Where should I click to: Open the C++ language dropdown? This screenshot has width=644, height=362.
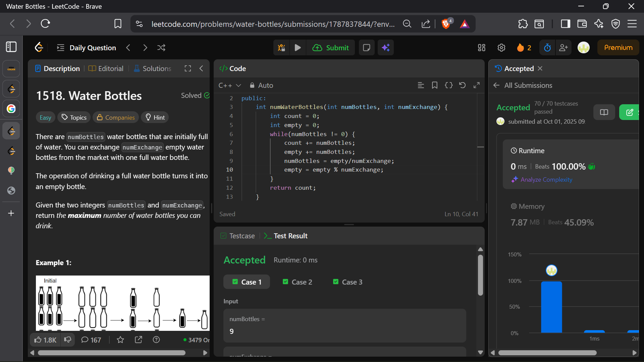click(x=230, y=85)
